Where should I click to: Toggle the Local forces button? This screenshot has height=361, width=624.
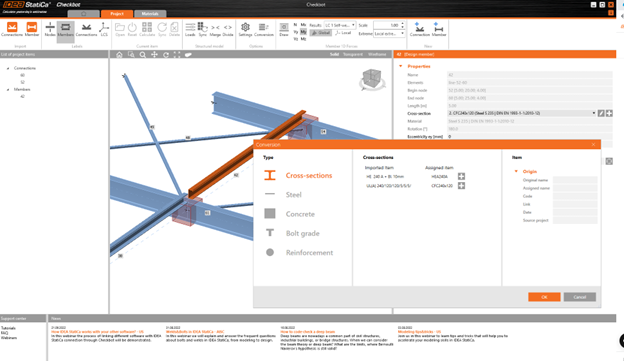[x=343, y=33]
